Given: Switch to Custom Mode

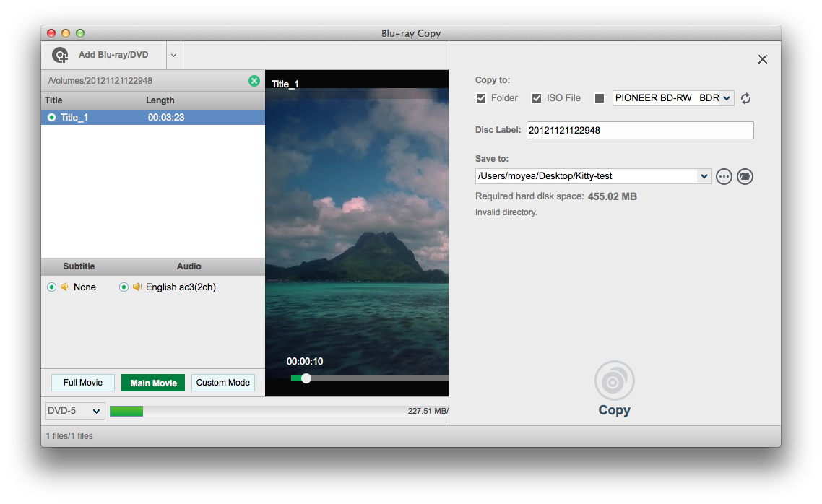Looking at the screenshot, I should (x=223, y=383).
